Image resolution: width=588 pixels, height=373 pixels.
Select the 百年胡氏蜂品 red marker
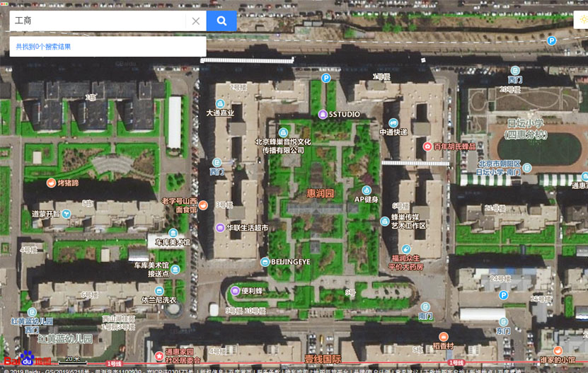pyautogui.click(x=427, y=147)
